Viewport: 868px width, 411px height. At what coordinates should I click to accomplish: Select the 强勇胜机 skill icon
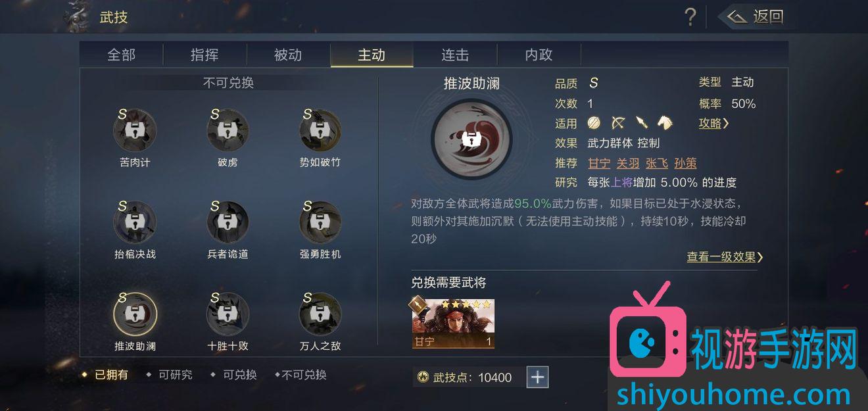coord(320,222)
